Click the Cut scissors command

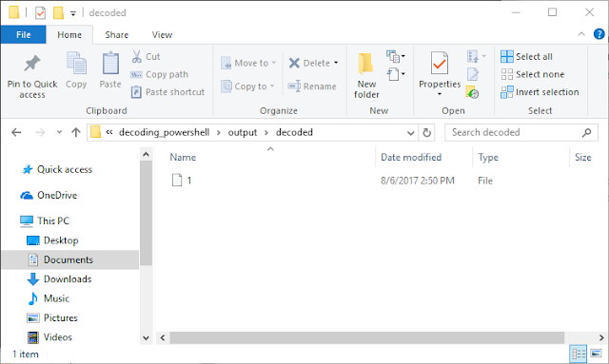[146, 57]
